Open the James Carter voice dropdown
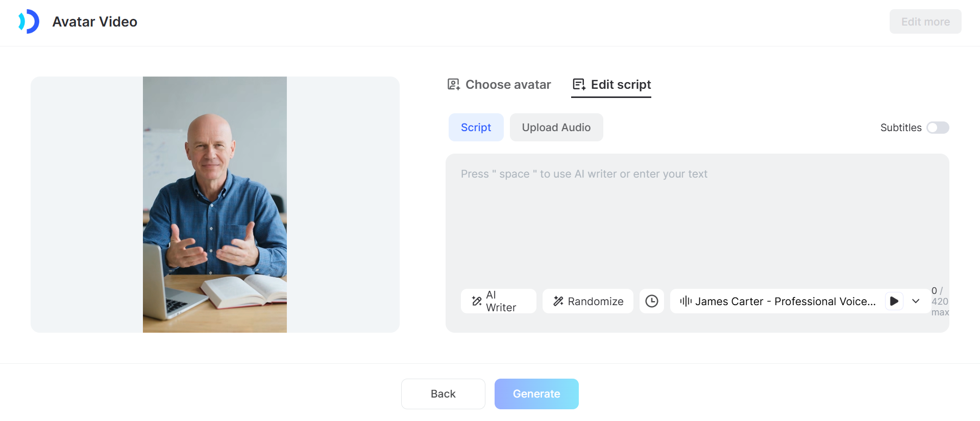980x421 pixels. (785, 302)
